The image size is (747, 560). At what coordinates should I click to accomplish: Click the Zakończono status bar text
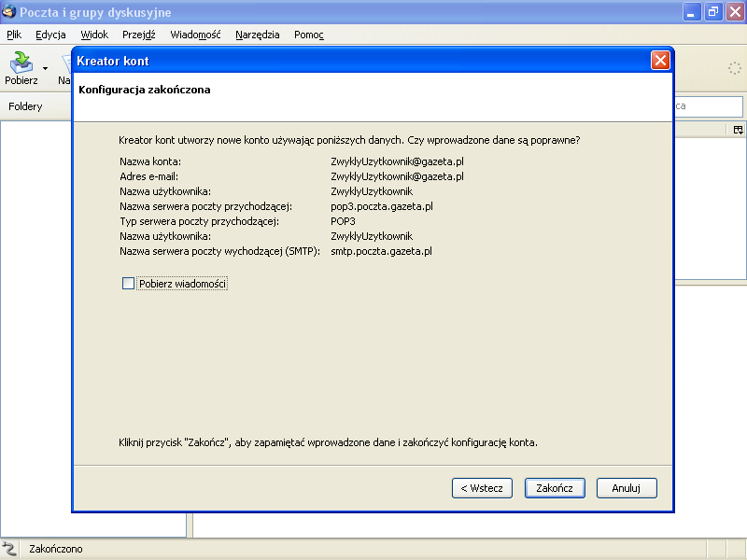[x=56, y=549]
